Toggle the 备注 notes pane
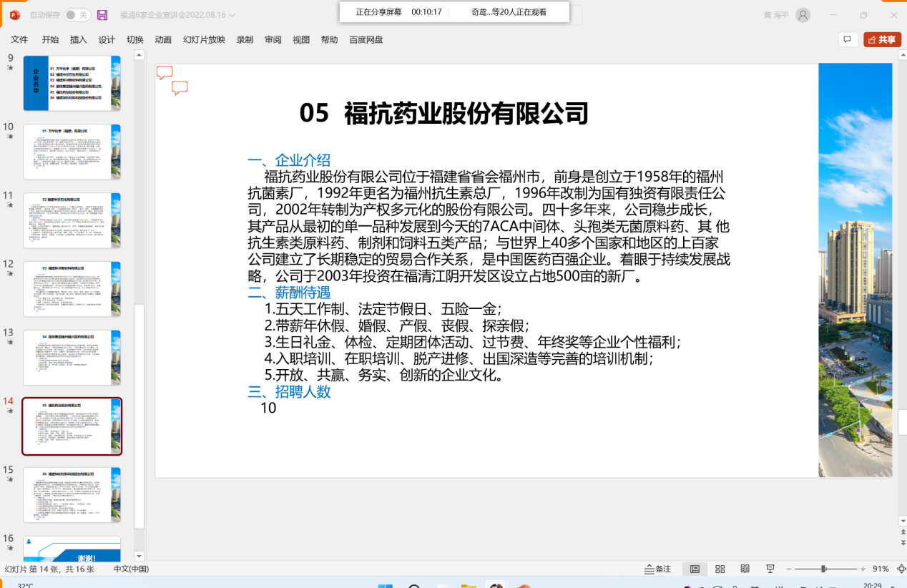907x588 pixels. click(x=658, y=569)
